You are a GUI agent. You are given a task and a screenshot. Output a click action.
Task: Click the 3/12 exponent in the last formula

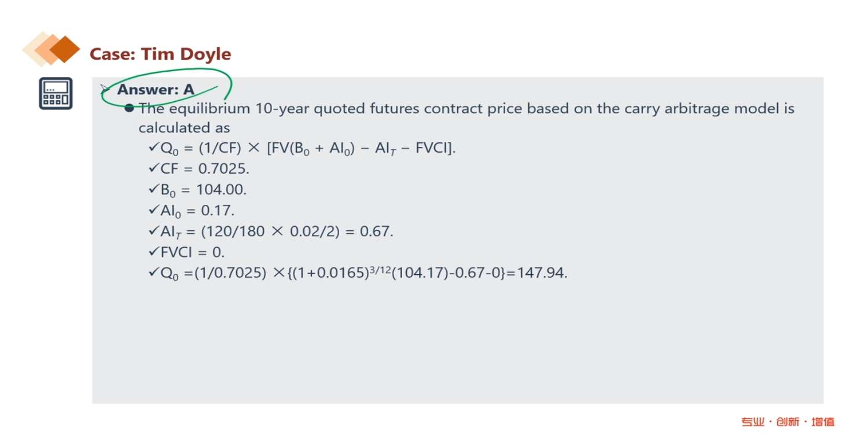(x=378, y=268)
